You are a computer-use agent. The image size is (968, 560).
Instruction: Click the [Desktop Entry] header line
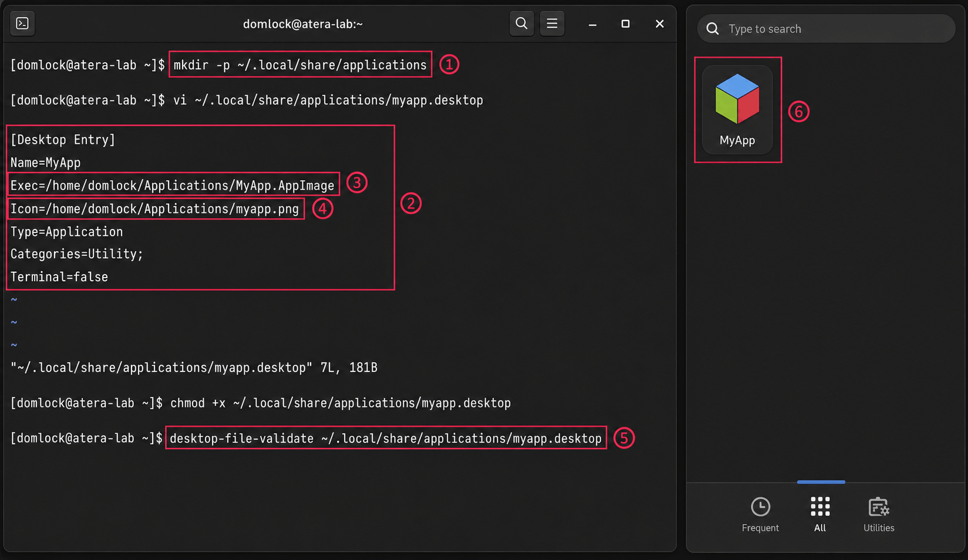pyautogui.click(x=63, y=140)
